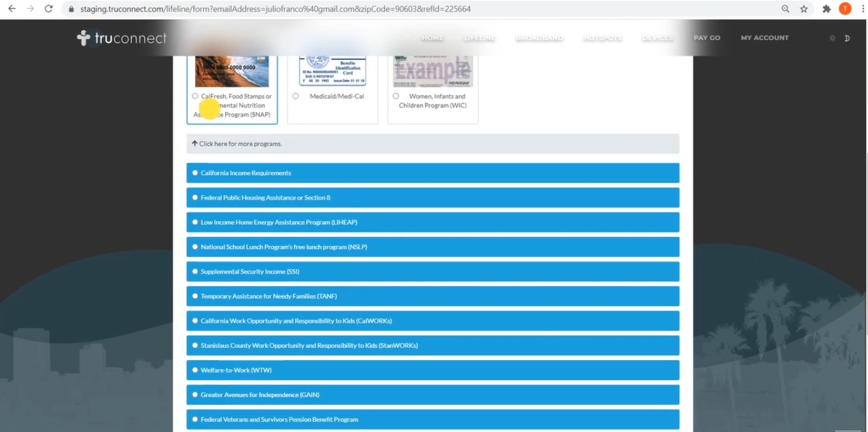Click the Medi-Cal benefits card image
Screen dimensions: 868x432
[x=332, y=71]
